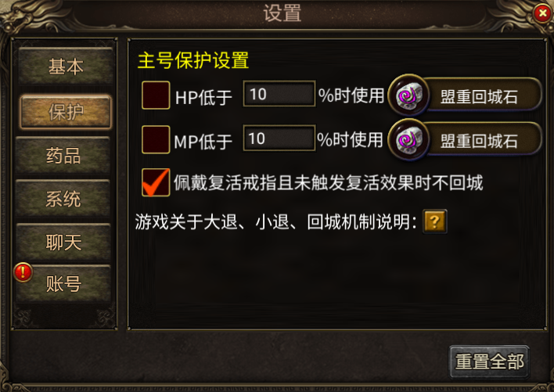Click the 佩戴复活戒指且未触发复活效果时不回城 label text

328,182
